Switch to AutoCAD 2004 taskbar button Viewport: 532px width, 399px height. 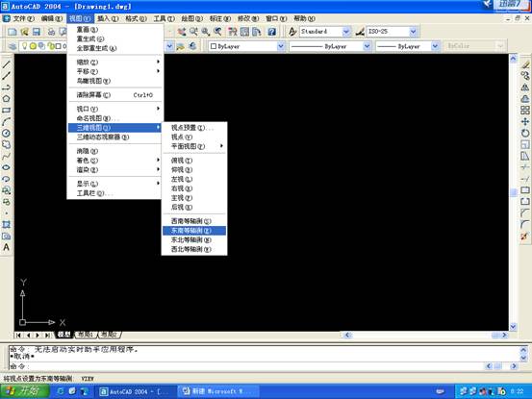[136, 391]
